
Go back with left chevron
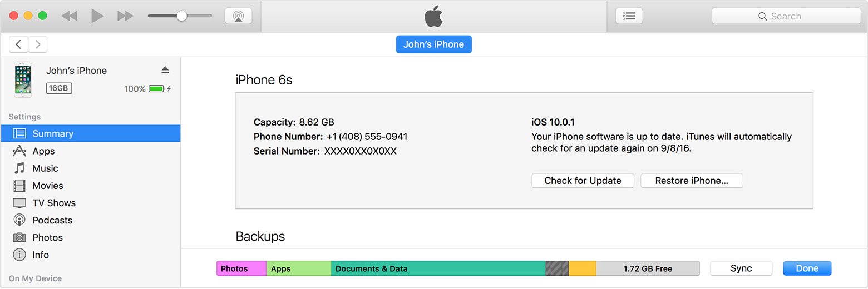[19, 44]
